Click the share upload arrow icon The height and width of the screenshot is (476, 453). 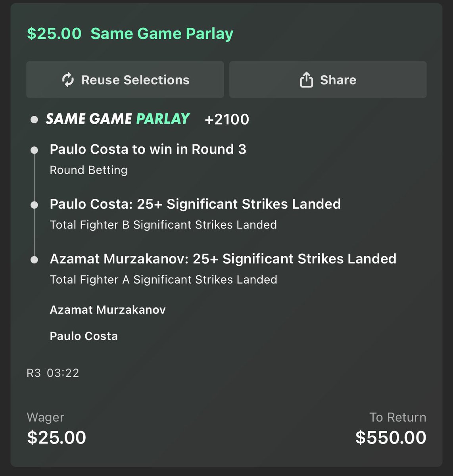click(306, 80)
